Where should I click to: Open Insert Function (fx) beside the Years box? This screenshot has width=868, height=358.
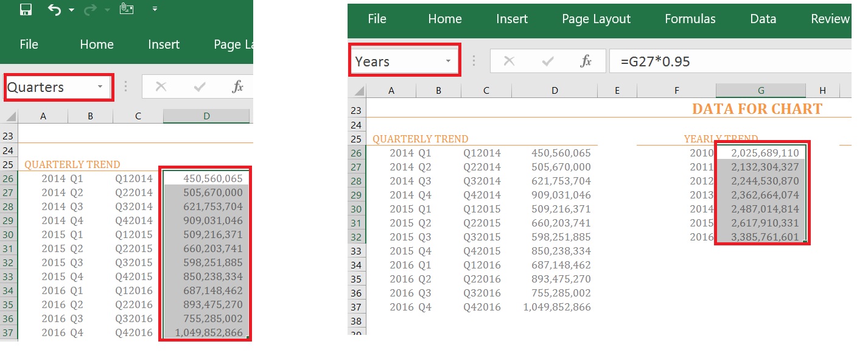[x=586, y=61]
